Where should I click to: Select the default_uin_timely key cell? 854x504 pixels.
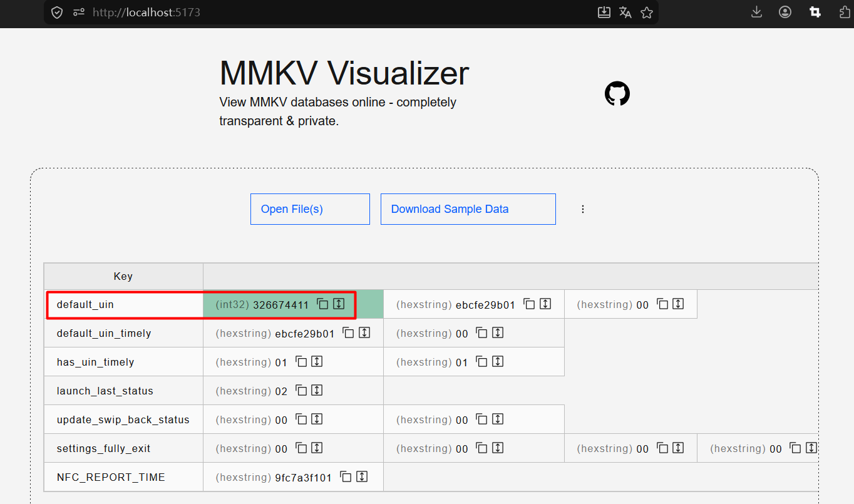tap(123, 333)
